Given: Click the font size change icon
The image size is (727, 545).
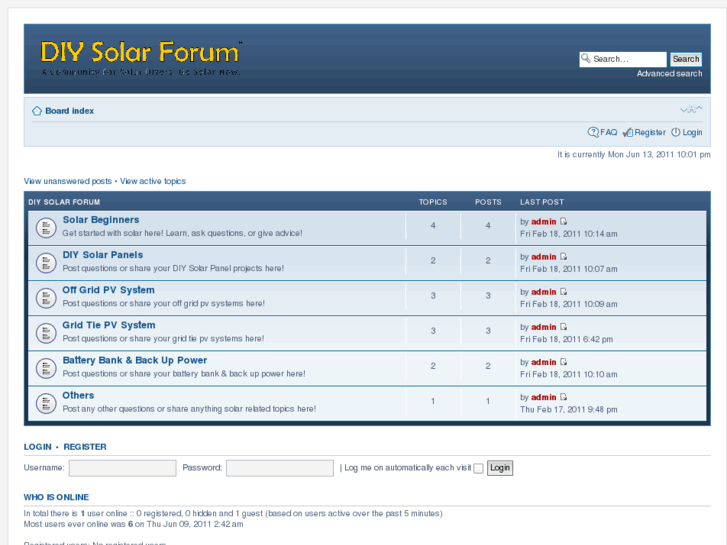Looking at the screenshot, I should 691,110.
